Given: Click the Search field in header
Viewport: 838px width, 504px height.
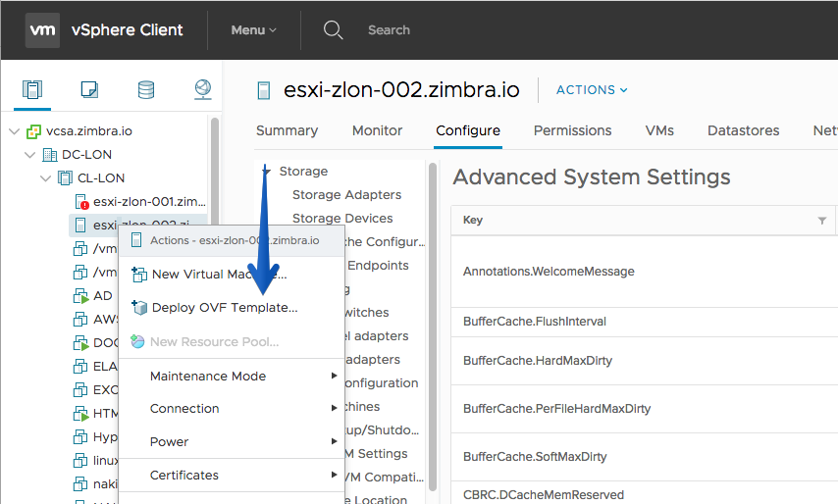Looking at the screenshot, I should [x=389, y=29].
